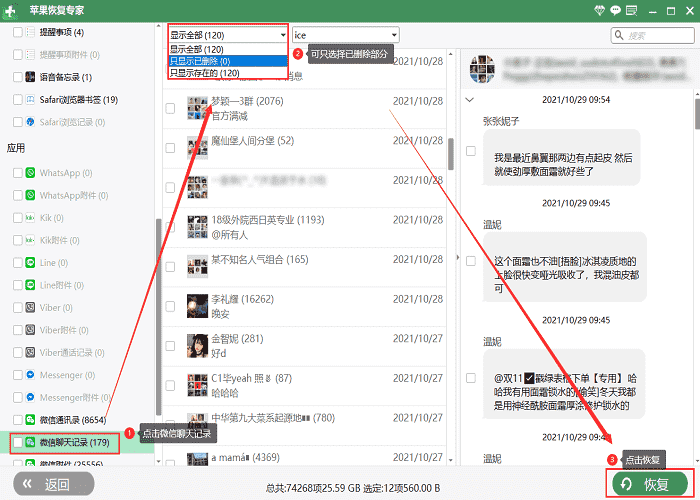Click the Messenger app icon

coord(30,375)
